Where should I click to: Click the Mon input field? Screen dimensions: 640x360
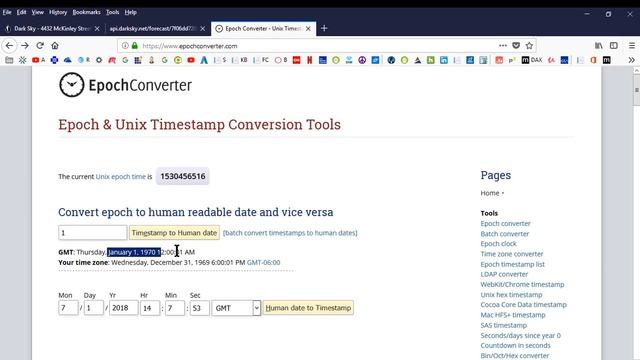pos(68,308)
